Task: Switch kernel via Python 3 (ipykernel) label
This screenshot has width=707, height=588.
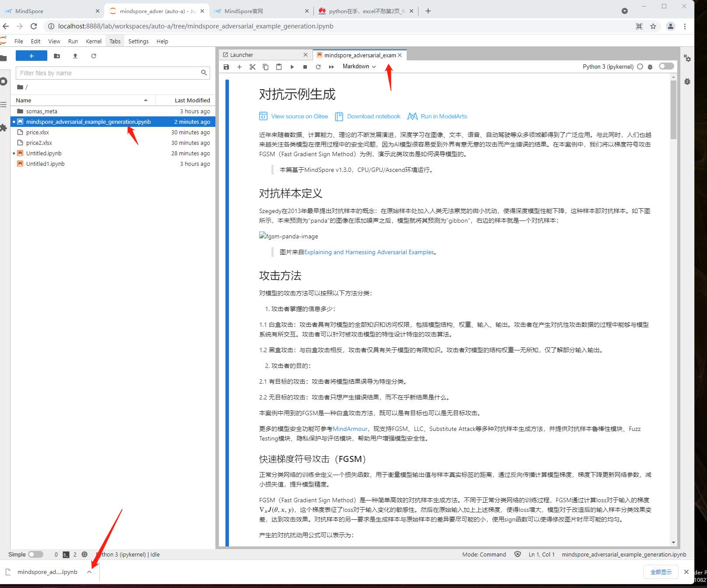Action: tap(608, 66)
